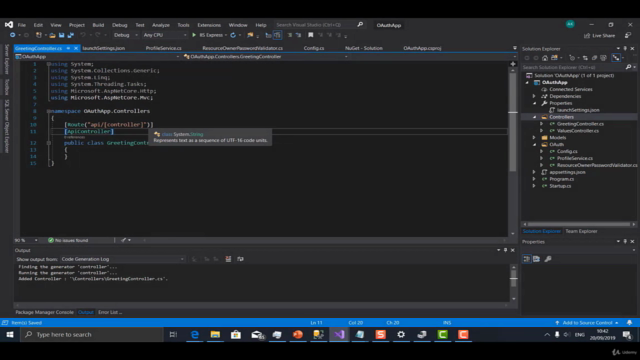Click the Navigate Backward toolbar icon
This screenshot has height=360, width=640.
pyautogui.click(x=13, y=35)
